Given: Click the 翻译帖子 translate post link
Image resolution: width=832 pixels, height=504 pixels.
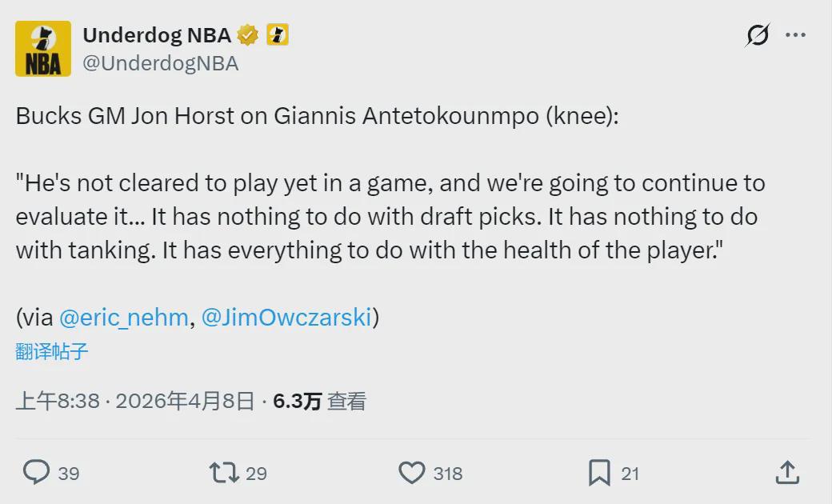Looking at the screenshot, I should [52, 351].
